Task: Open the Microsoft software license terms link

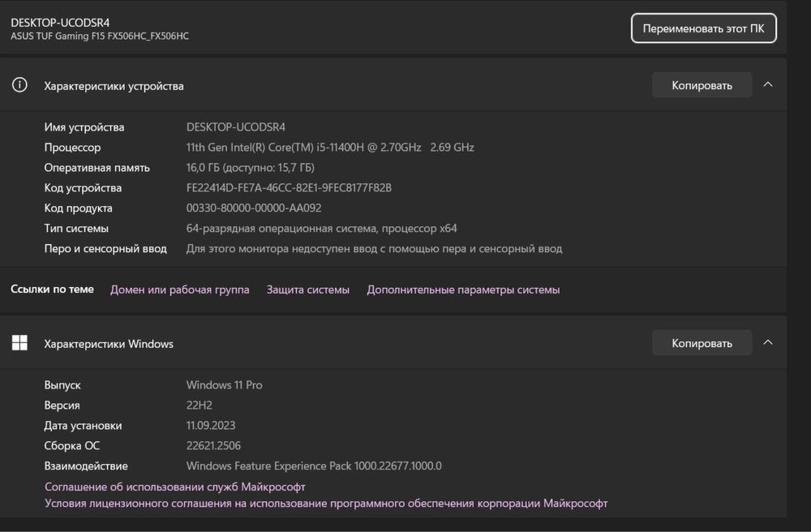Action: [x=326, y=504]
